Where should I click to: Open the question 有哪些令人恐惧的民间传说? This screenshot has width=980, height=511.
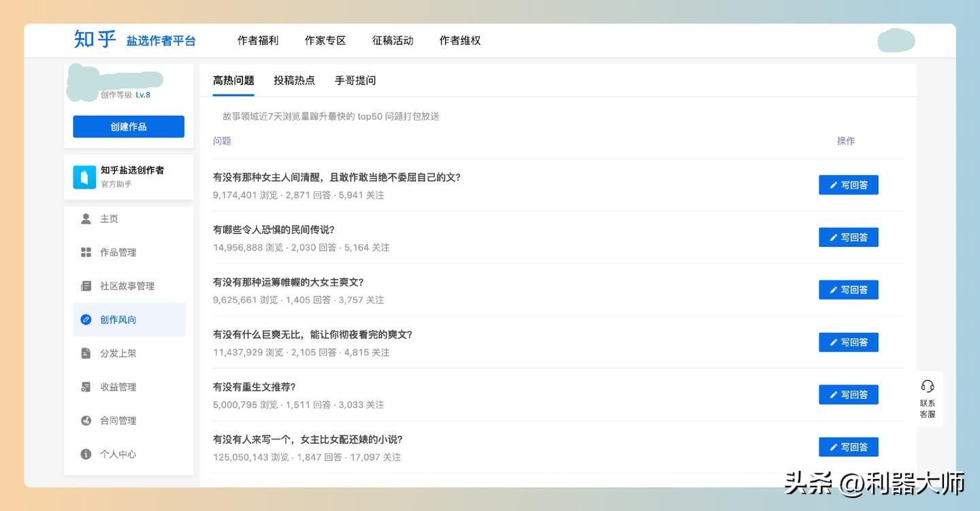tap(274, 230)
